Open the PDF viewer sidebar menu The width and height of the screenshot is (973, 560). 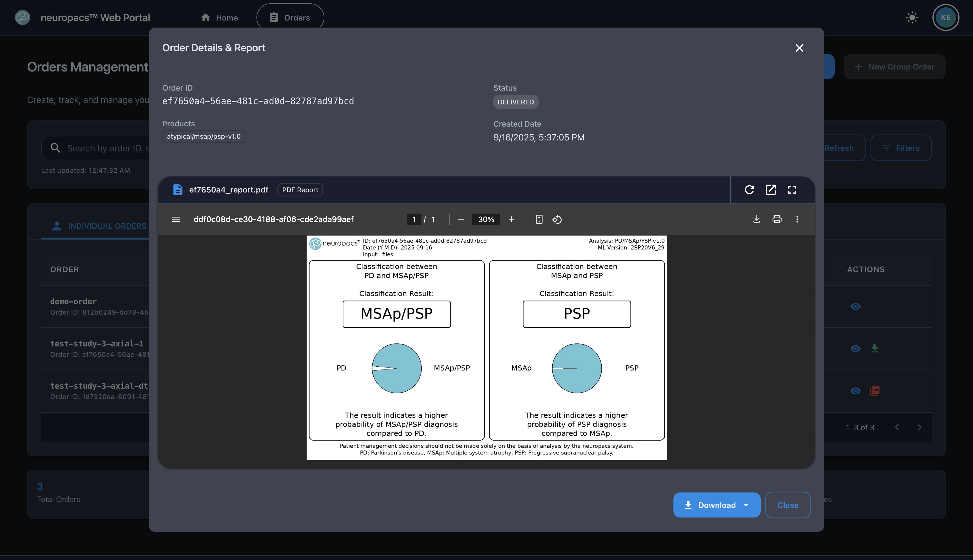(175, 219)
